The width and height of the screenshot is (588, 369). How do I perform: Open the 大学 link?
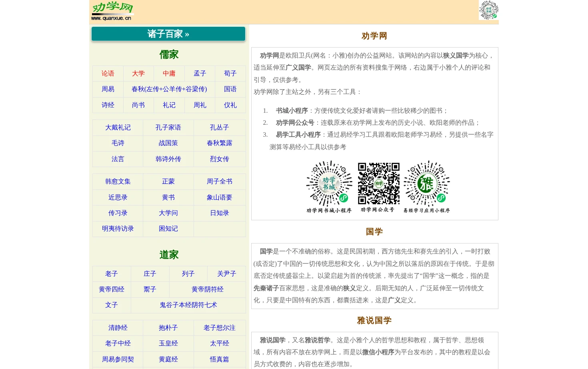[138, 74]
